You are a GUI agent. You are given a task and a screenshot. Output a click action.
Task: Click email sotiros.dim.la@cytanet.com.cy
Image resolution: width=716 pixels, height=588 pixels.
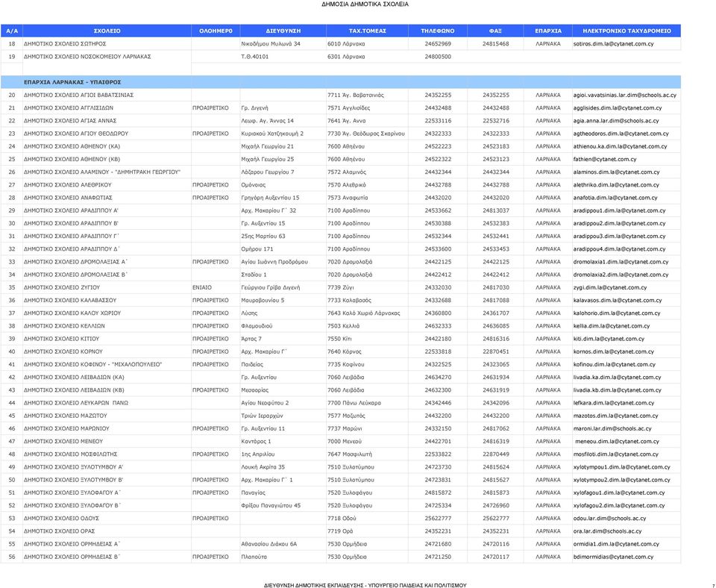click(613, 44)
